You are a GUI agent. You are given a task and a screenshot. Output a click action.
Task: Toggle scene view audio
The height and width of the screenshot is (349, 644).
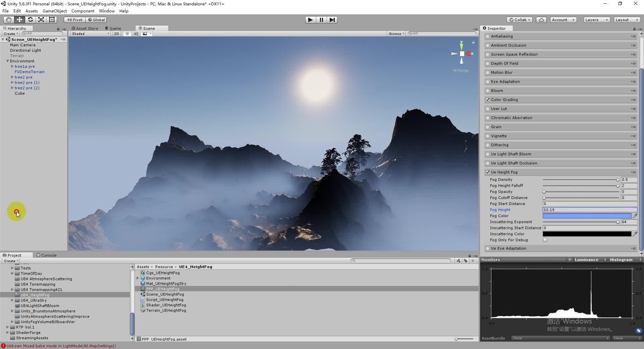[x=136, y=34]
